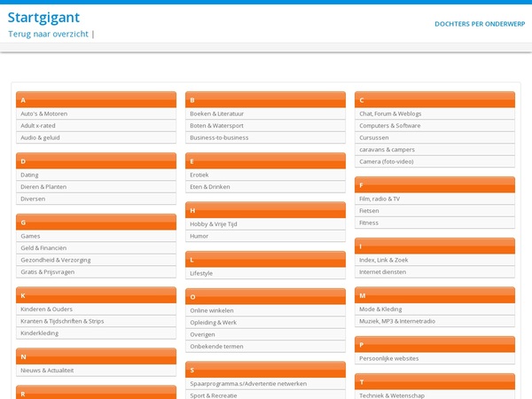Open Hobby & Vrije Tijd category
This screenshot has width=532, height=399.
coord(265,224)
